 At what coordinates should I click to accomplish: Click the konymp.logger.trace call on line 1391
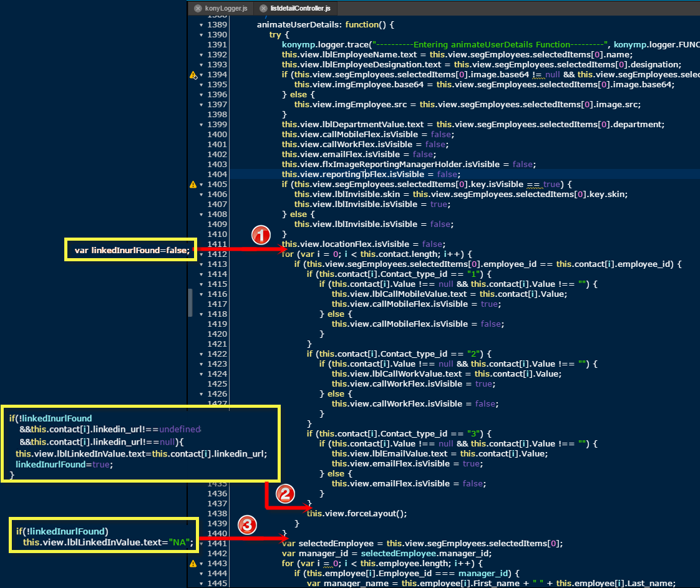326,45
